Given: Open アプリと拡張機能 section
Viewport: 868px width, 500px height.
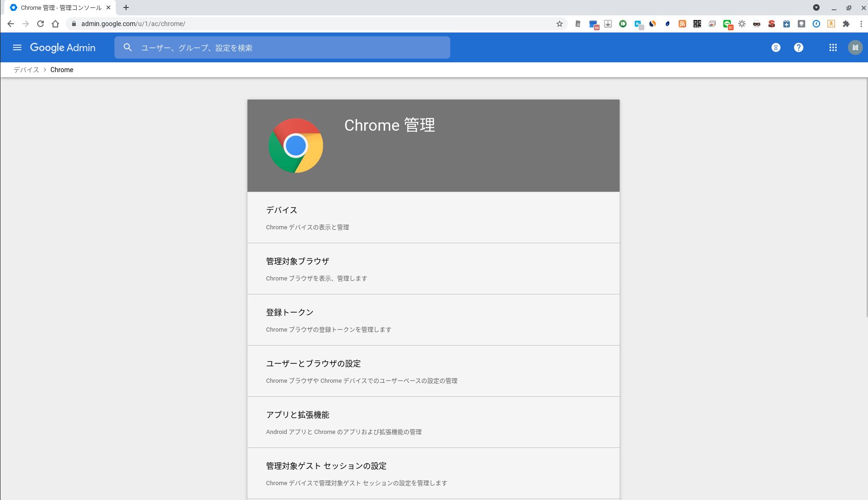Looking at the screenshot, I should 433,422.
